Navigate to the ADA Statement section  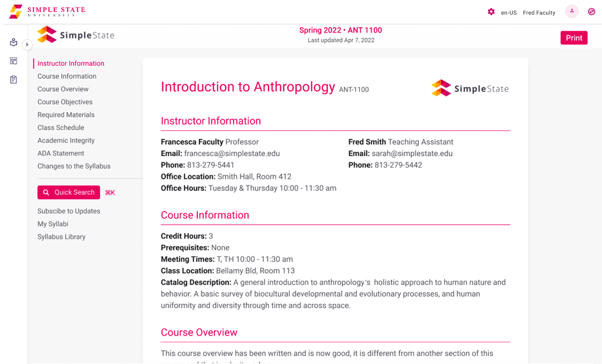click(x=61, y=153)
